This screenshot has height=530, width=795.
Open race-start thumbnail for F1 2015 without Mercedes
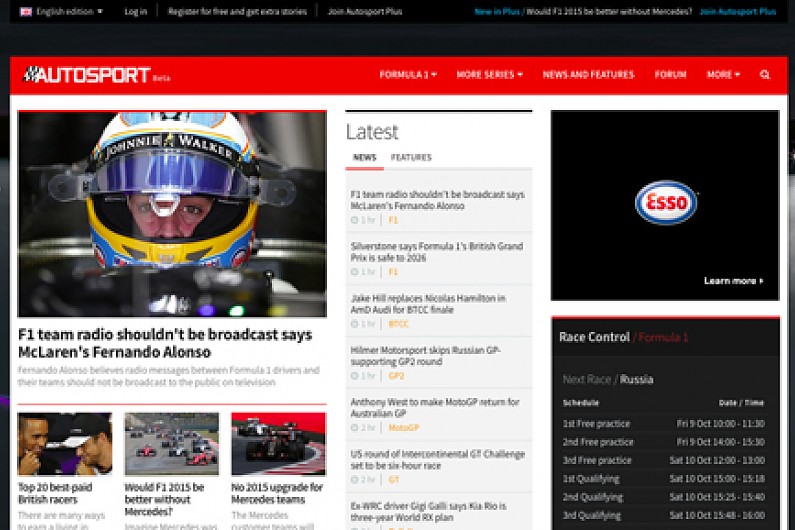[x=172, y=444]
